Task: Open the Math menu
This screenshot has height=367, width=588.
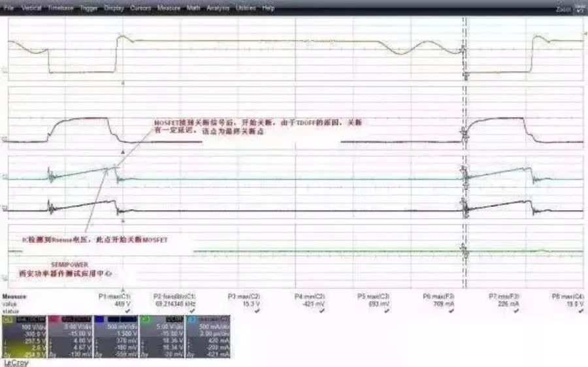Action: 193,8
